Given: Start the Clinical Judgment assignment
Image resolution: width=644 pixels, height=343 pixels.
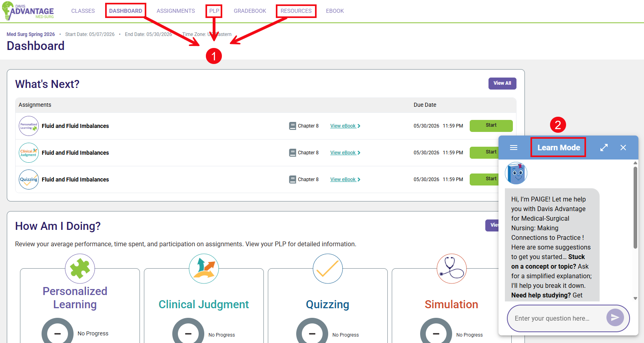Looking at the screenshot, I should click(484, 152).
